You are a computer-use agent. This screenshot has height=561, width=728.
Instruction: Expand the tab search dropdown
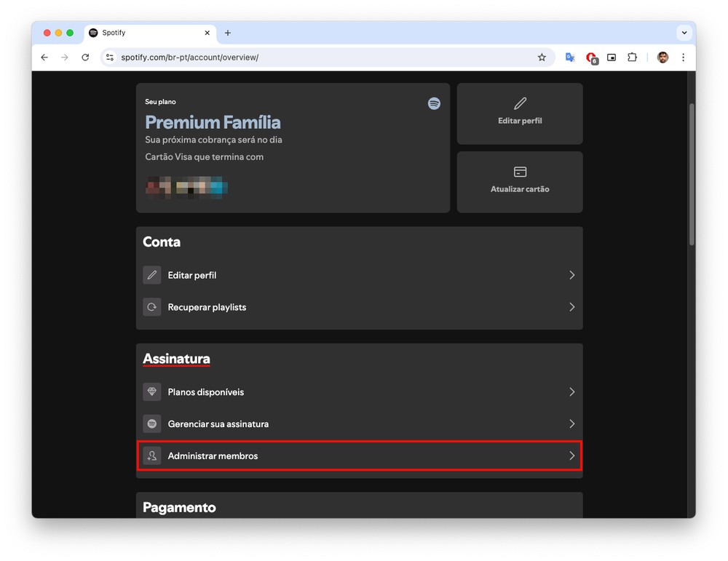pos(684,33)
